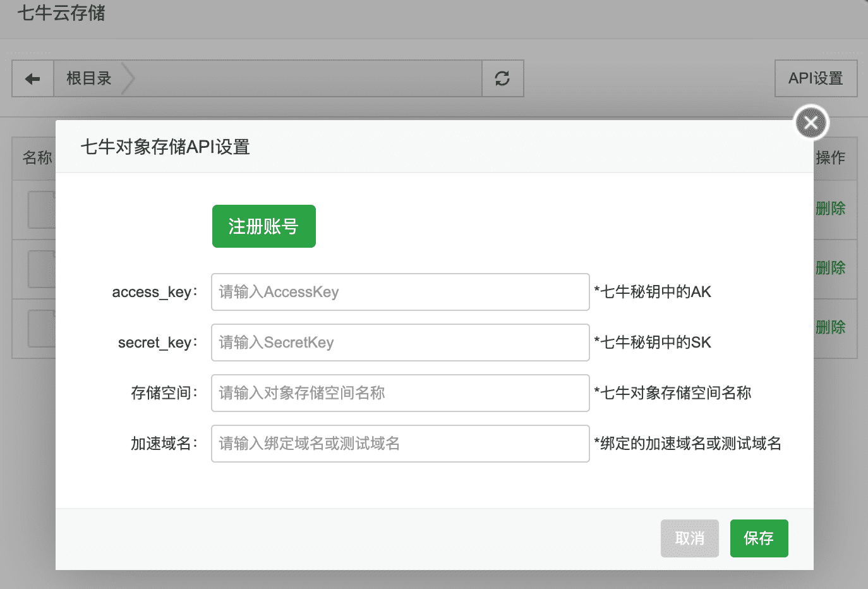Viewport: 868px width, 589px height.
Task: Select the 存储空间 bucket name field
Action: [x=401, y=393]
